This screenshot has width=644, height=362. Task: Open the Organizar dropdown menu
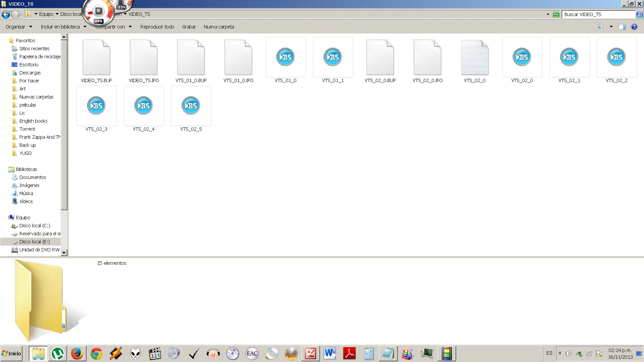[19, 27]
